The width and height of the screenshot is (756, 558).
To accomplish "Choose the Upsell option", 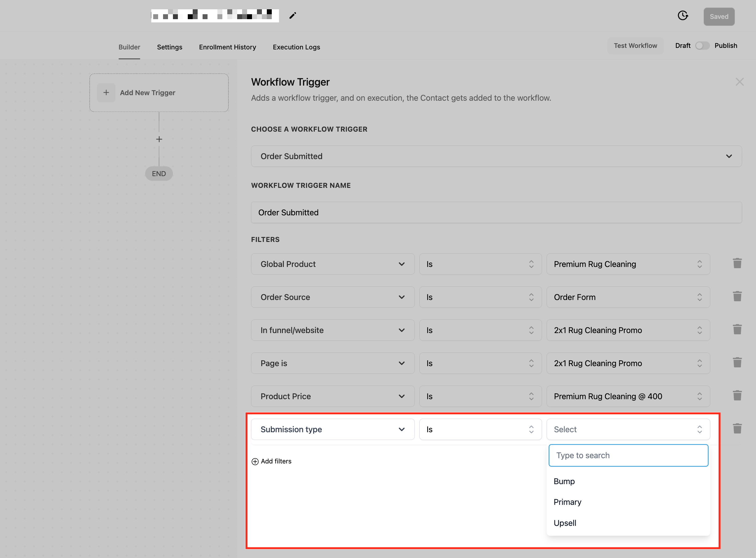I will point(565,523).
